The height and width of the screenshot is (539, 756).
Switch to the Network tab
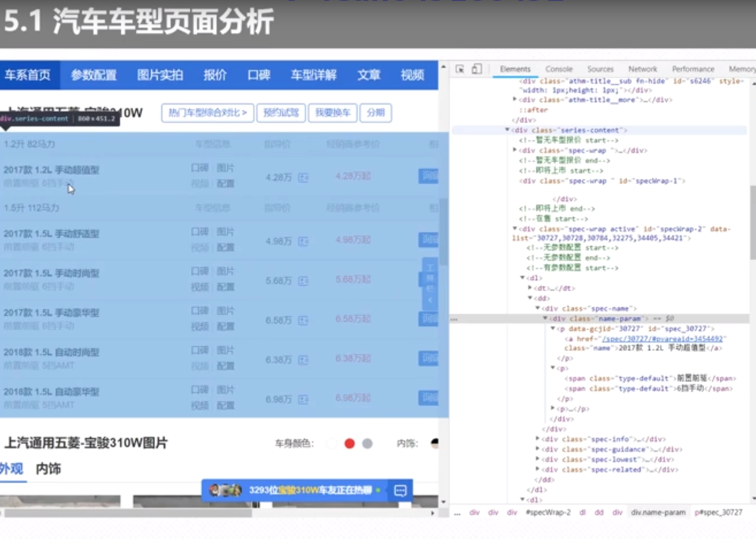(643, 69)
